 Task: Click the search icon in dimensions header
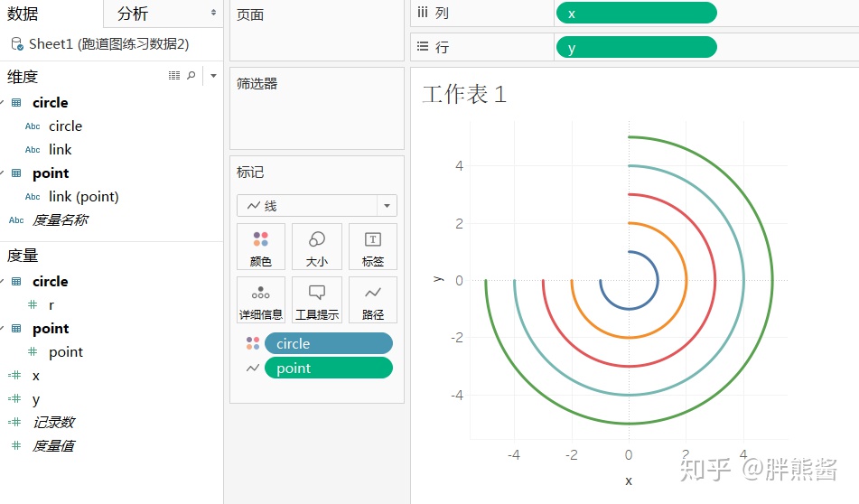(x=191, y=76)
